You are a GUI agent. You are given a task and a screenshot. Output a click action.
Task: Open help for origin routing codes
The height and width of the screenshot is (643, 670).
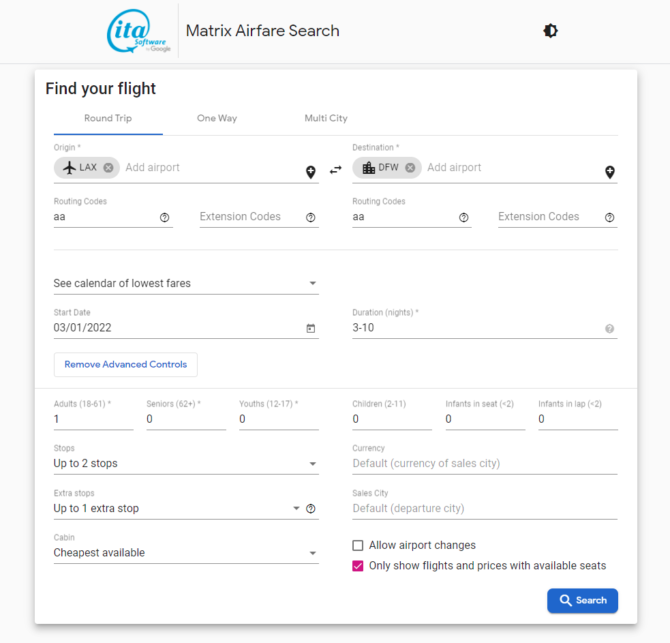pyautogui.click(x=165, y=217)
